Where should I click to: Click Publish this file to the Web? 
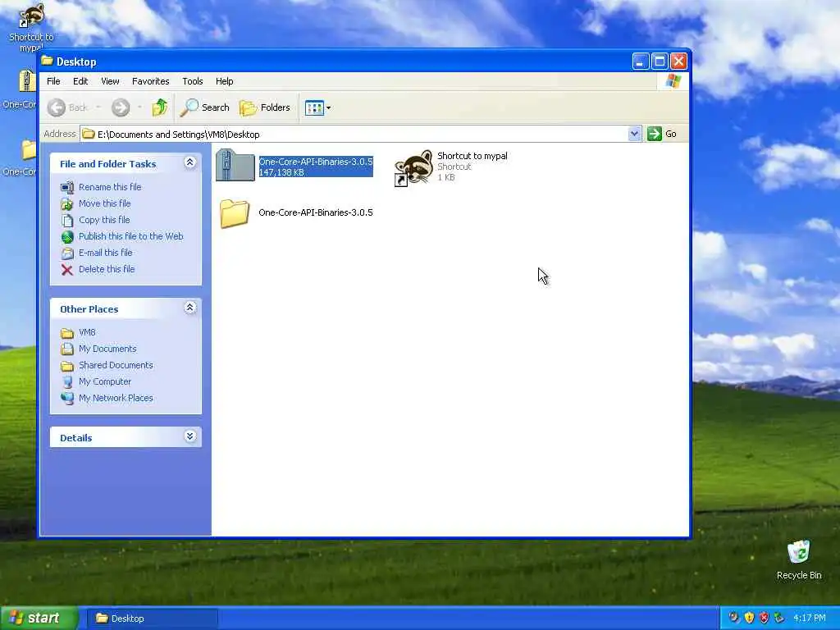(130, 236)
